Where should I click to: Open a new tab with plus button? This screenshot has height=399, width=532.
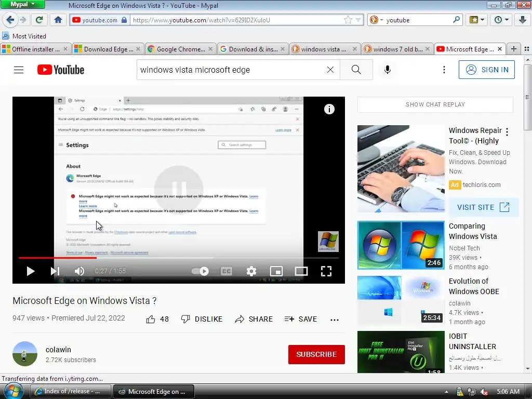pos(514,49)
